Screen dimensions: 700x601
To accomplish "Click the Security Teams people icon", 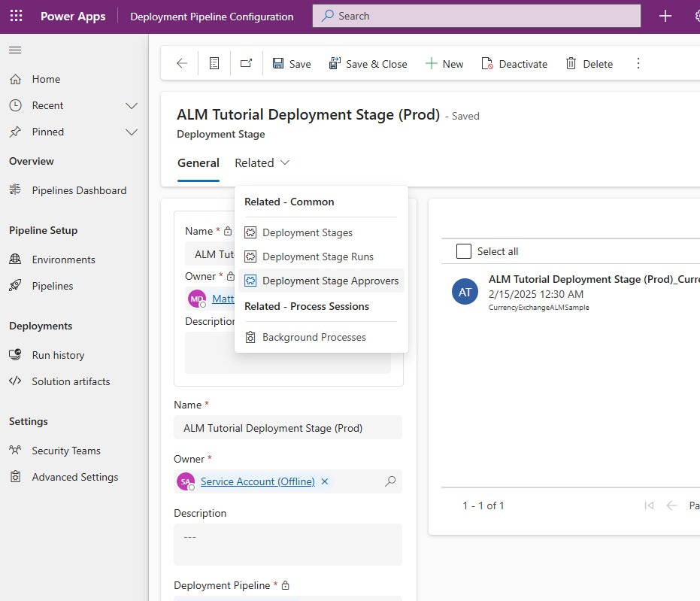I will 15,450.
